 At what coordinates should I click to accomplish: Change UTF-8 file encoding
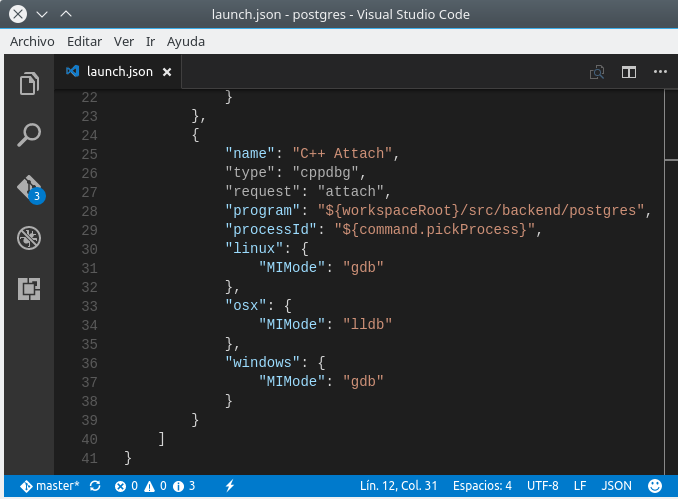(542, 486)
